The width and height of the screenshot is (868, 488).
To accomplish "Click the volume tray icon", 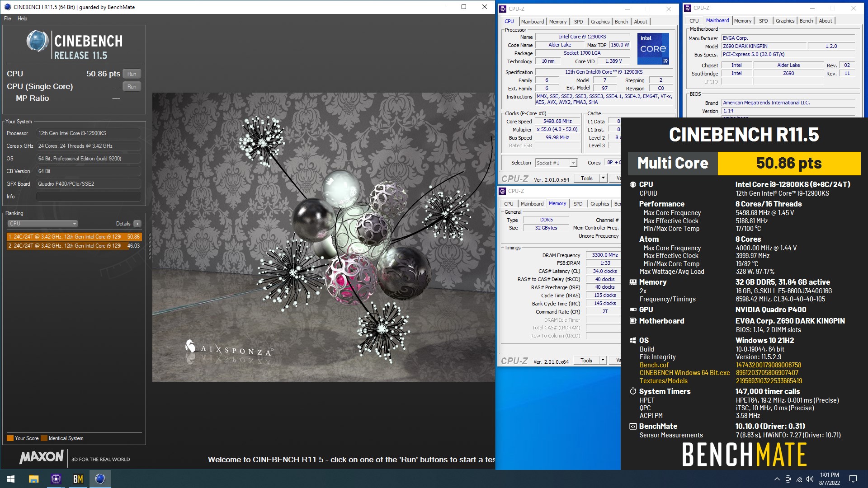I will point(810,479).
